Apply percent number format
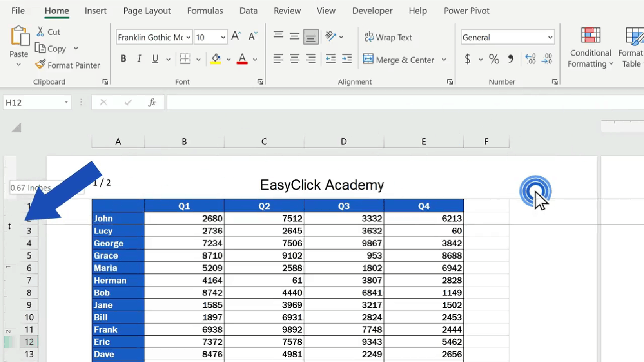The width and height of the screenshot is (644, 362). coord(494,59)
